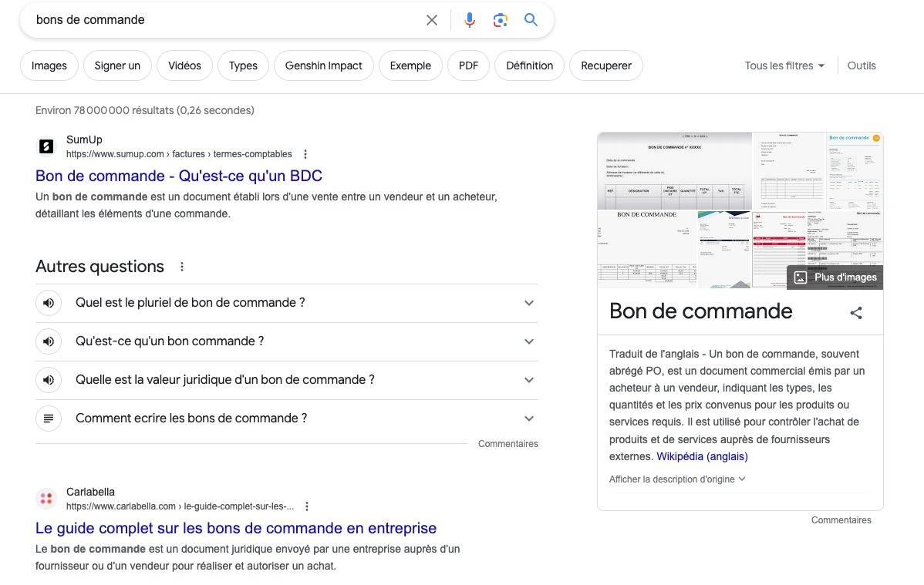The width and height of the screenshot is (924, 585).
Task: Start voice search with the microphone icon
Action: coord(469,20)
